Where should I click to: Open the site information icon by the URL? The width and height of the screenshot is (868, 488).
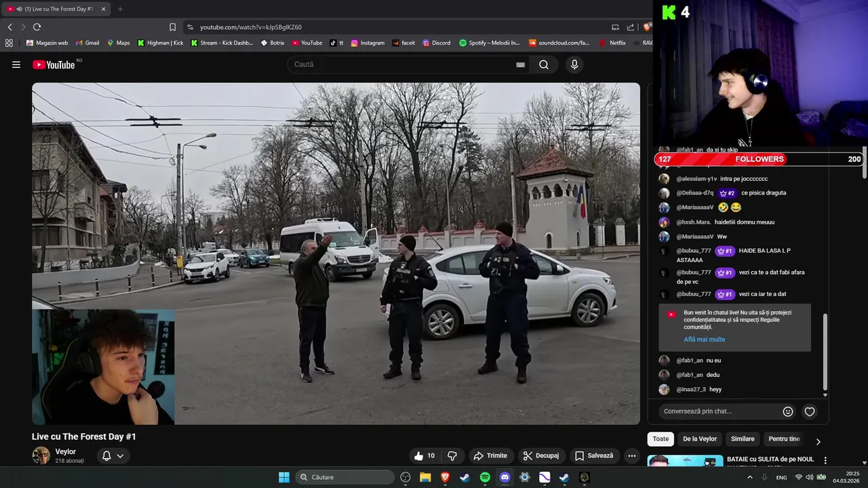click(x=190, y=27)
